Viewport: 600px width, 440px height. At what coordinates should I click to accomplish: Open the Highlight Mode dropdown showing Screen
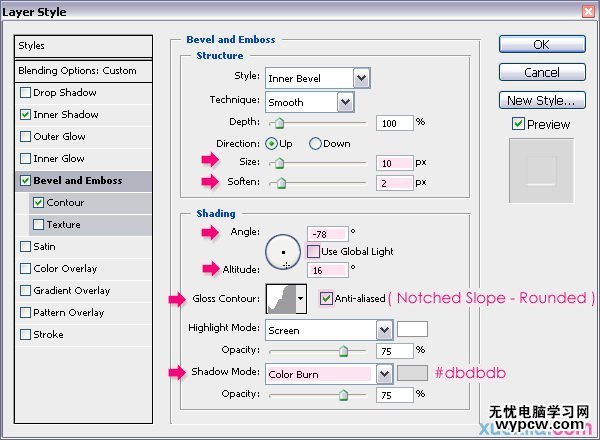coord(329,330)
